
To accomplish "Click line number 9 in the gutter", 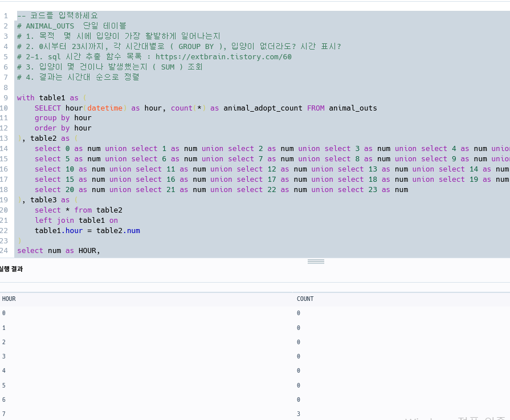I will [x=6, y=97].
